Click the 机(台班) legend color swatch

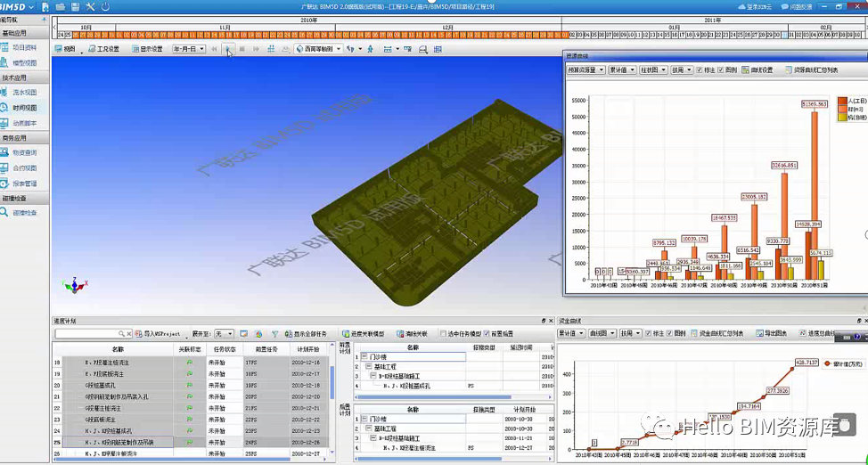pyautogui.click(x=842, y=118)
